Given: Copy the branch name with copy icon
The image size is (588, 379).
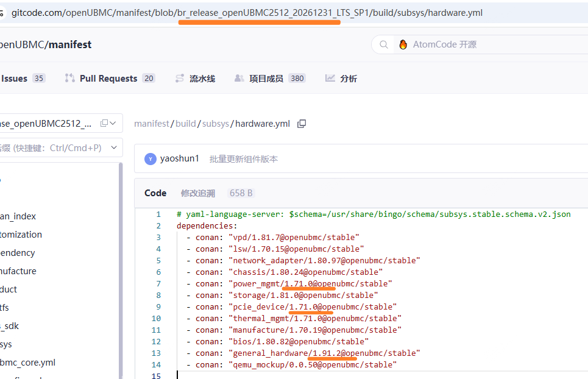Looking at the screenshot, I should click(104, 123).
